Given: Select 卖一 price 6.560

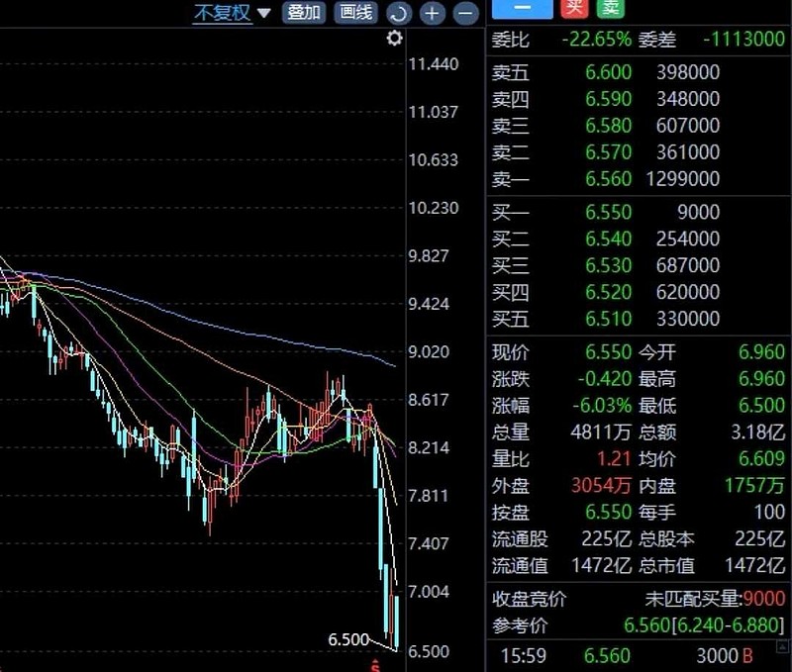Looking at the screenshot, I should 608,179.
